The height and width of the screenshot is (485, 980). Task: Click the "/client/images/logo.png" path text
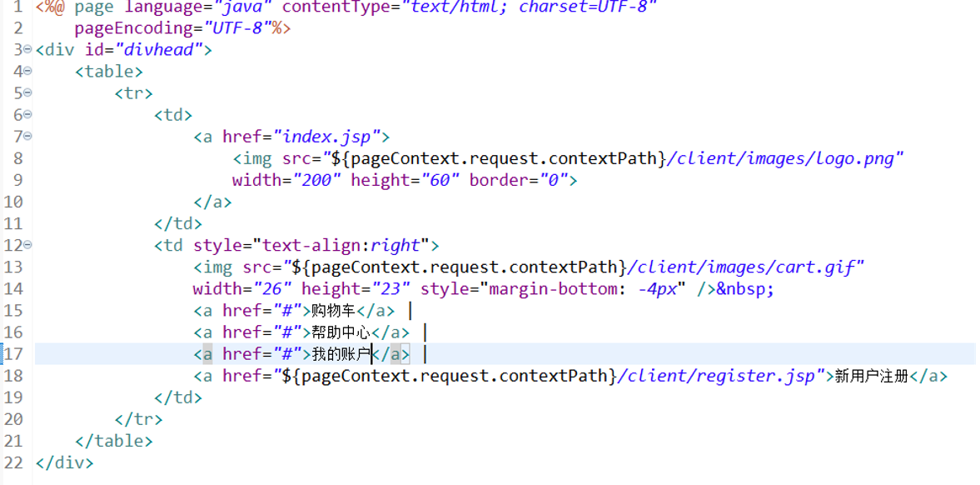(x=781, y=159)
